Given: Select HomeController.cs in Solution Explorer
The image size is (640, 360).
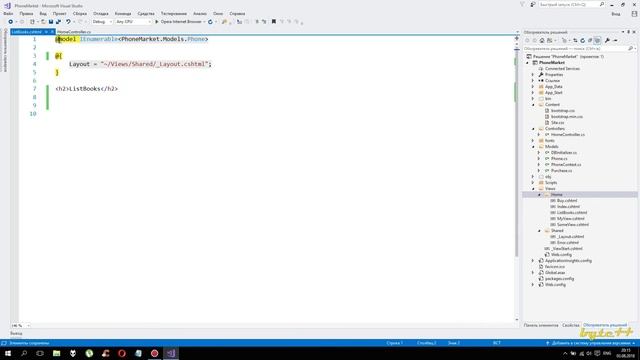Looking at the screenshot, I should [x=568, y=135].
